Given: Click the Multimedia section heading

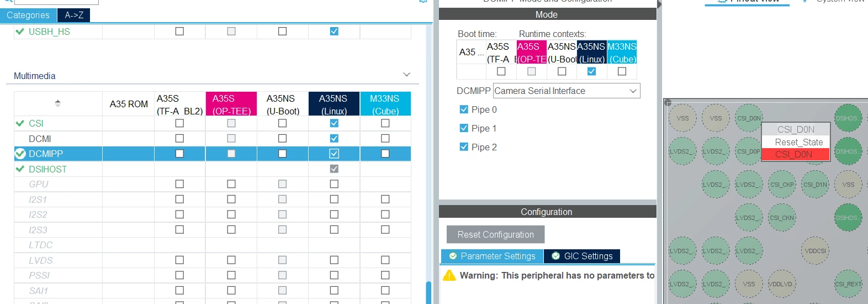Looking at the screenshot, I should [34, 76].
